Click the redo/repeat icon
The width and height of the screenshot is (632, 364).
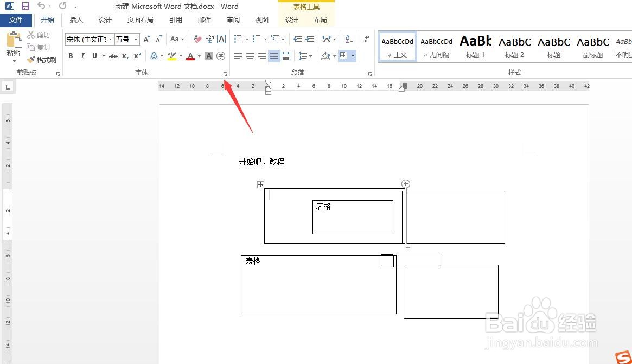62,5
